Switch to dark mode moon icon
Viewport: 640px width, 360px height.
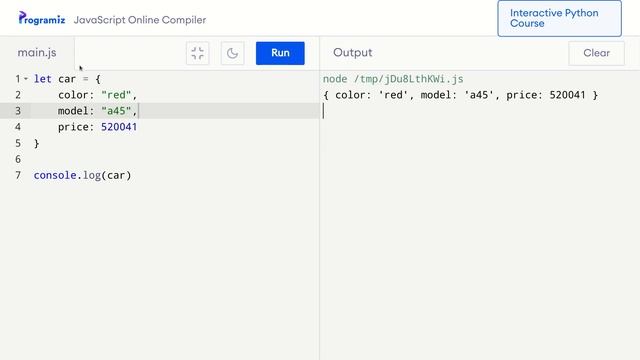click(x=232, y=53)
